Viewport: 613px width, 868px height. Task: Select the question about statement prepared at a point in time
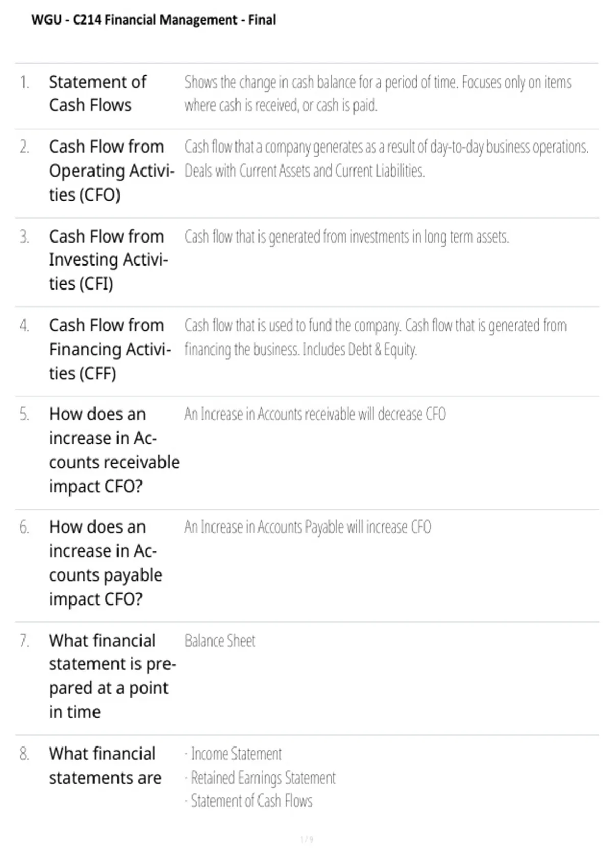click(112, 676)
